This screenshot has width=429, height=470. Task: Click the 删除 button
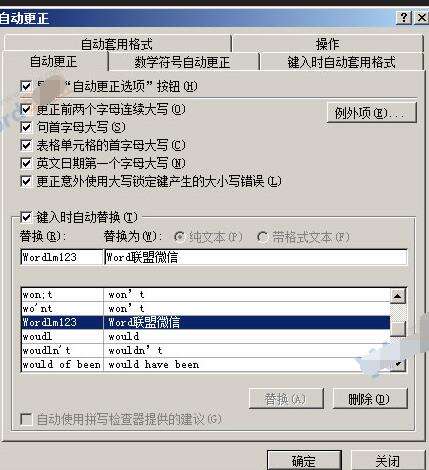point(370,398)
